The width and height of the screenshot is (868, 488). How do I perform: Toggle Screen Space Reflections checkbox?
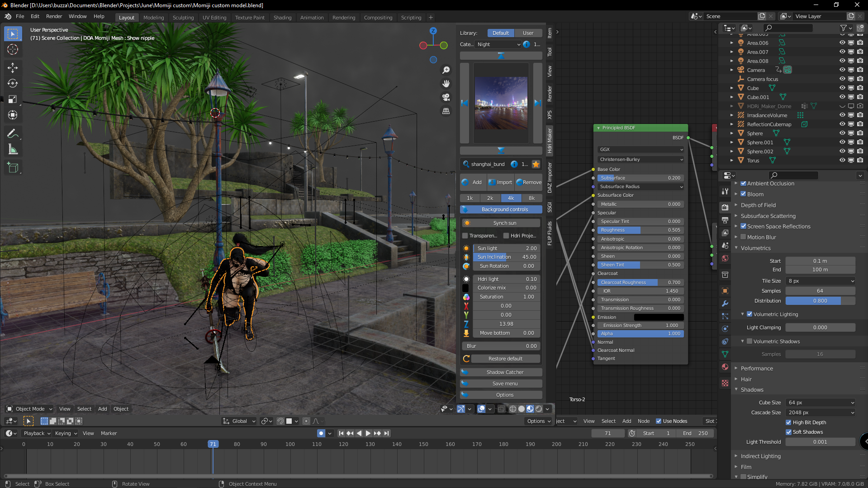743,226
